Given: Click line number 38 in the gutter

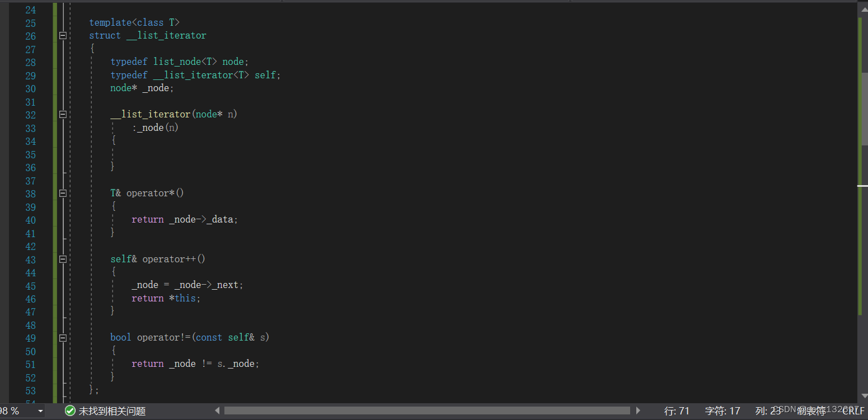Looking at the screenshot, I should point(30,194).
